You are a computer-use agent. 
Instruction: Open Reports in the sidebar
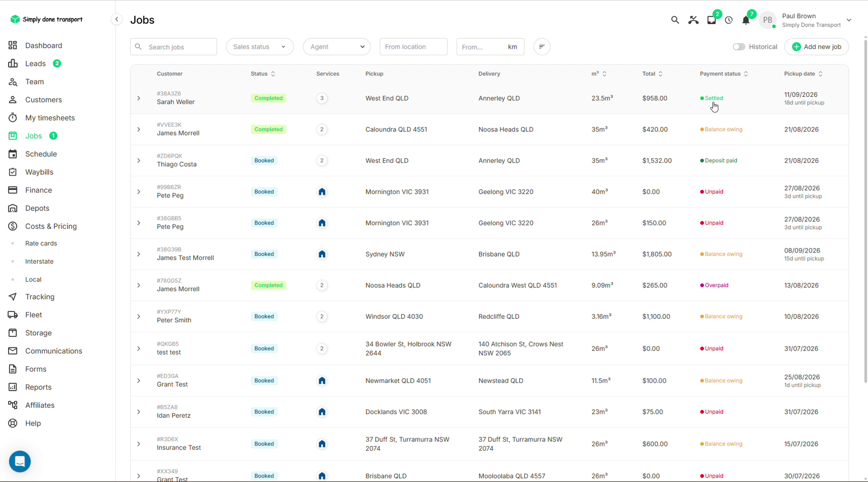coord(38,387)
